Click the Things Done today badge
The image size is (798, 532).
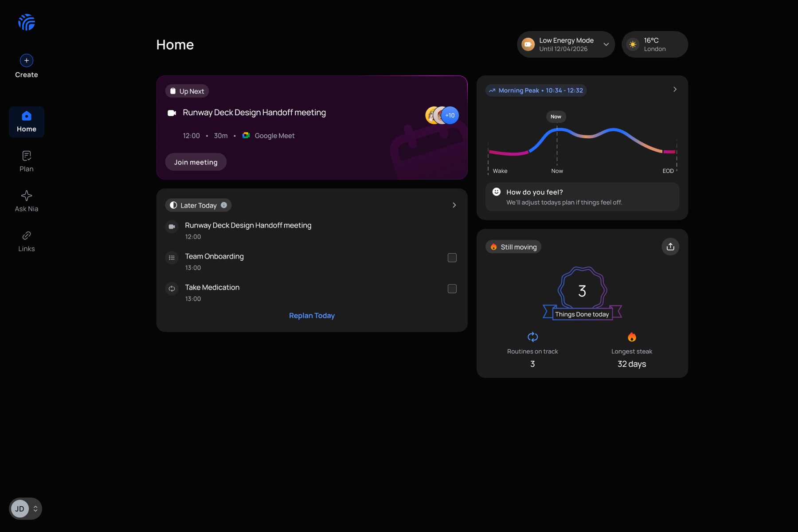[x=582, y=293]
